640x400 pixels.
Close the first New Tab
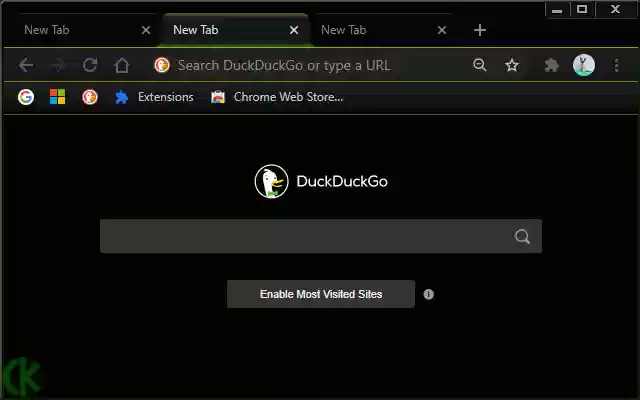(146, 30)
